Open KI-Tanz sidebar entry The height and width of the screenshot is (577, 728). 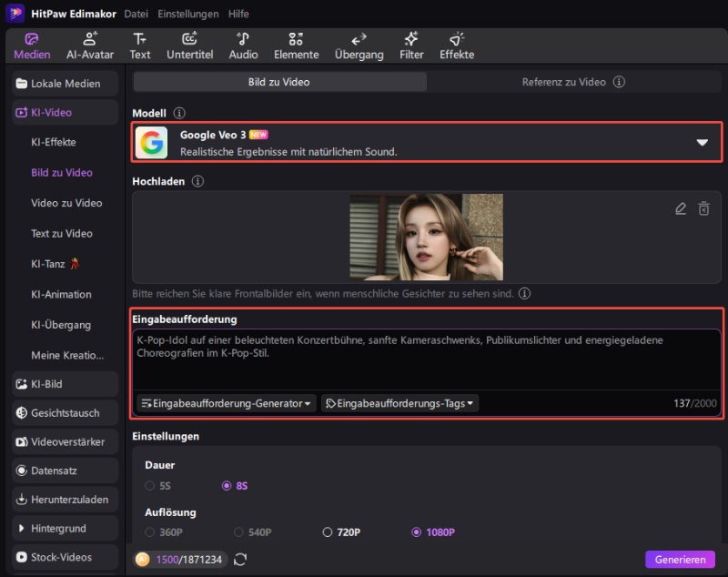coord(56,264)
